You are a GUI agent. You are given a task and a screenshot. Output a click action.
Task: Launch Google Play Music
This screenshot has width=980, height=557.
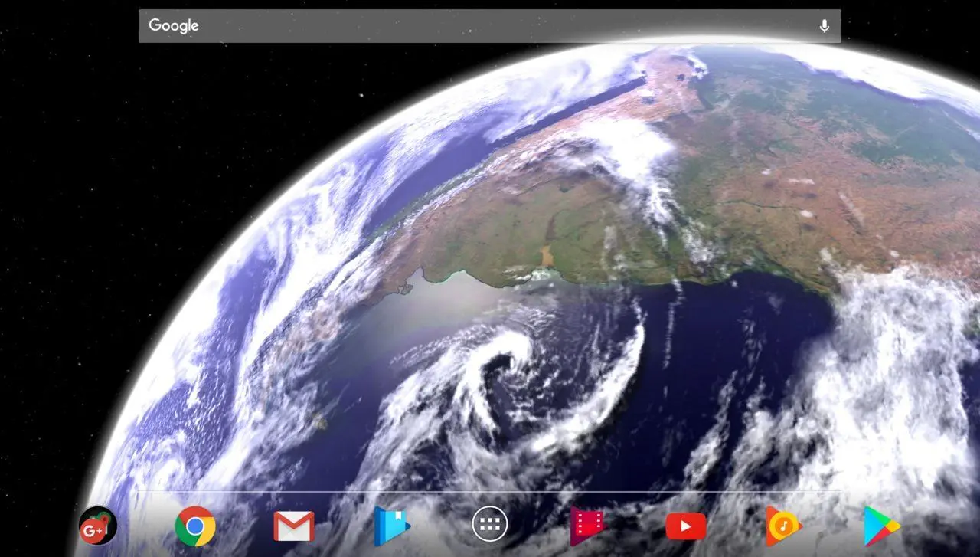tap(783, 526)
